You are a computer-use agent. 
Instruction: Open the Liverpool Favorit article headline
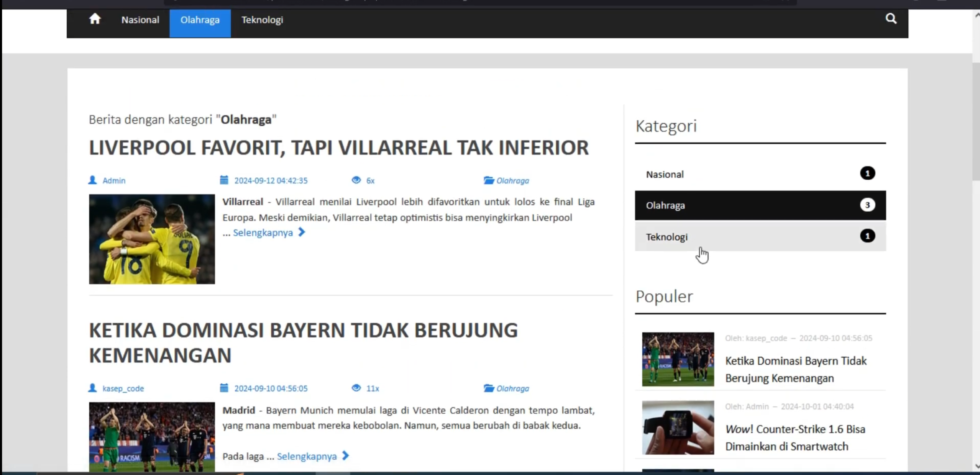[339, 148]
